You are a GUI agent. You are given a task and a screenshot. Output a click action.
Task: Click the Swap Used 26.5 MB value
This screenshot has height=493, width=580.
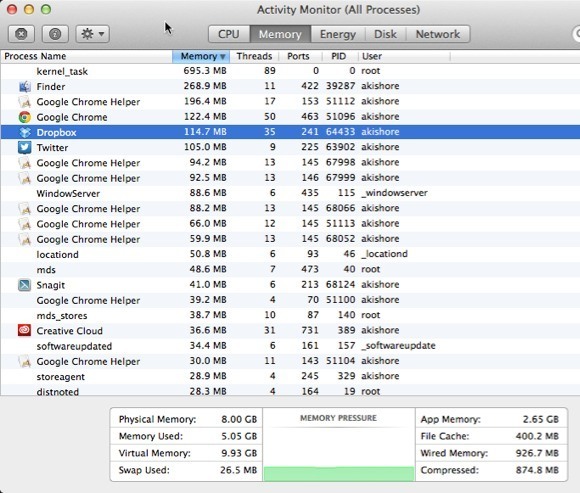239,470
